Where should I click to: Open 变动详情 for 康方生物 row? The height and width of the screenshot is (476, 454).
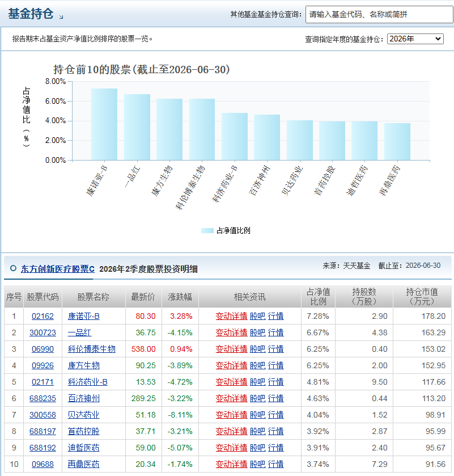(x=231, y=365)
